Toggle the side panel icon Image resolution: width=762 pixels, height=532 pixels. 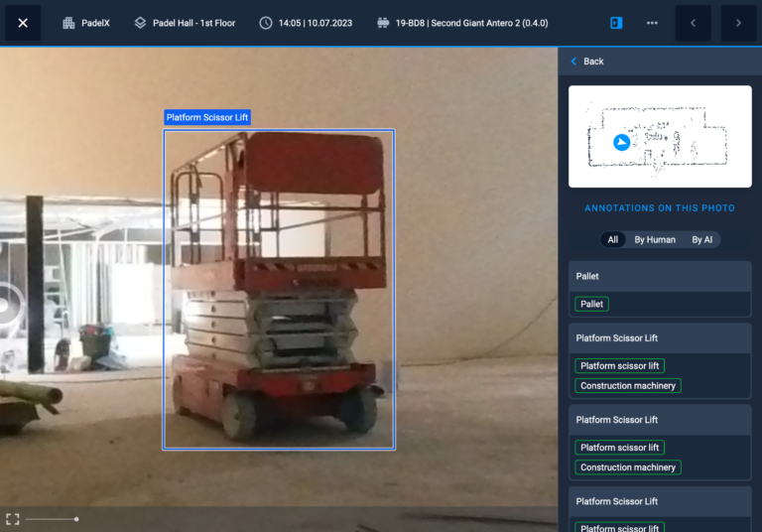616,23
